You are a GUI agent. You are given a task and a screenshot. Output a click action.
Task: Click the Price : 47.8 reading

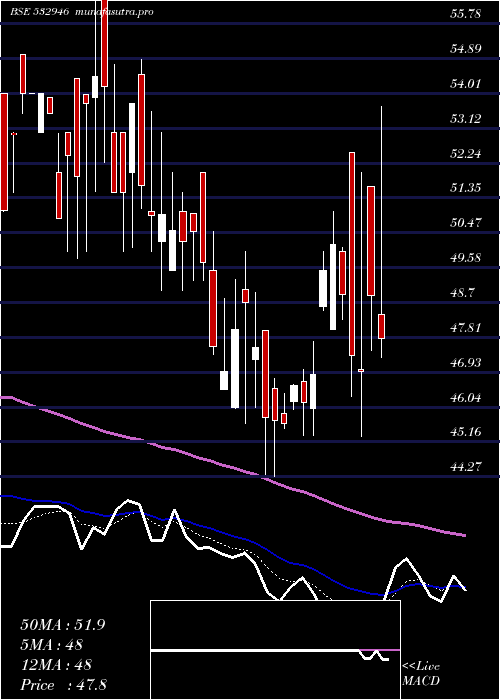(63, 684)
